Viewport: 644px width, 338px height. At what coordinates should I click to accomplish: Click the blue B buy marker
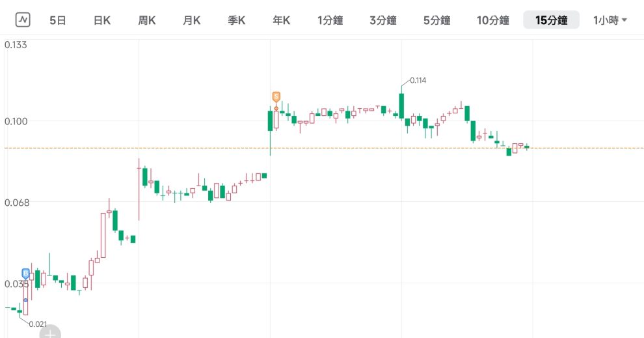click(26, 273)
